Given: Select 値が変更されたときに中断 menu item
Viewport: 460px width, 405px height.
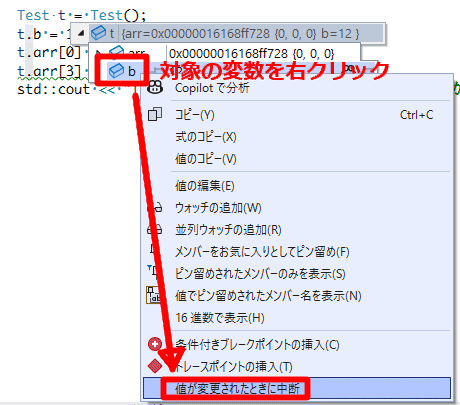Looking at the screenshot, I should point(297,388).
